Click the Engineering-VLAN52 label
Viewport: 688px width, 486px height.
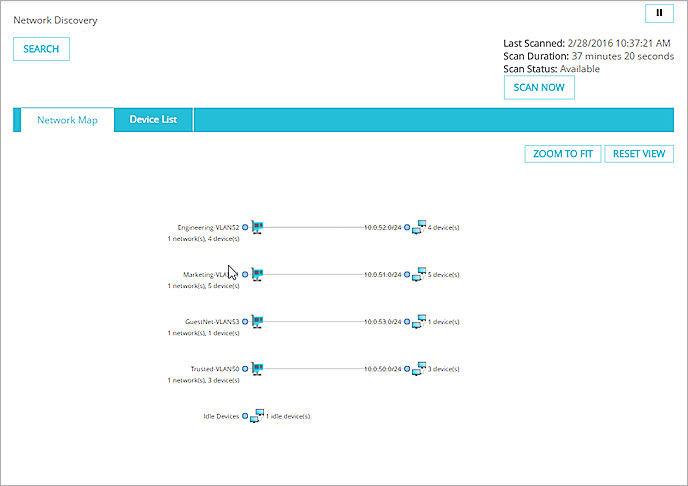pyautogui.click(x=208, y=227)
